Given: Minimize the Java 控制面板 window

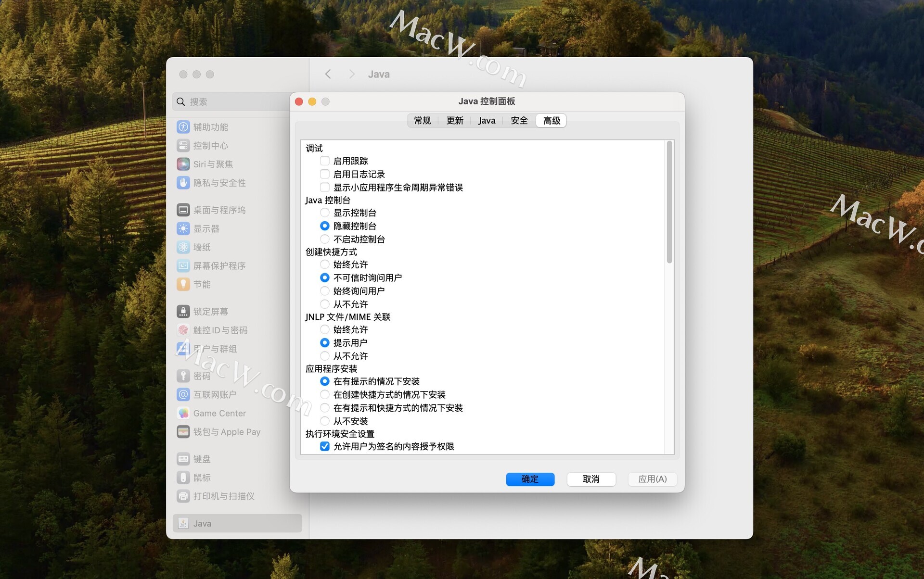Looking at the screenshot, I should pos(312,101).
